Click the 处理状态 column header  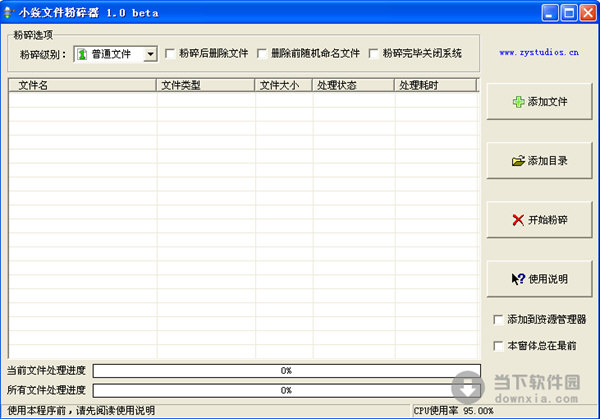click(354, 85)
